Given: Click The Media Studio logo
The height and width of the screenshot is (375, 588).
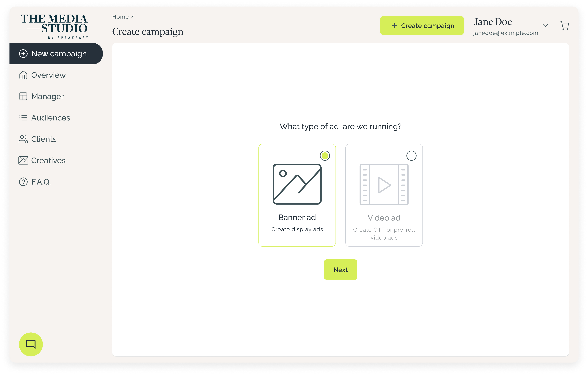Looking at the screenshot, I should click(x=54, y=26).
